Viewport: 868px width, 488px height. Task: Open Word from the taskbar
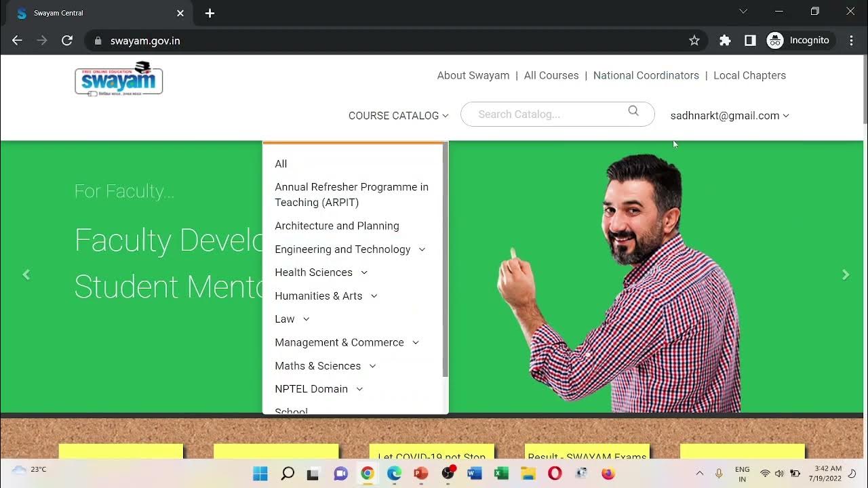[475, 473]
